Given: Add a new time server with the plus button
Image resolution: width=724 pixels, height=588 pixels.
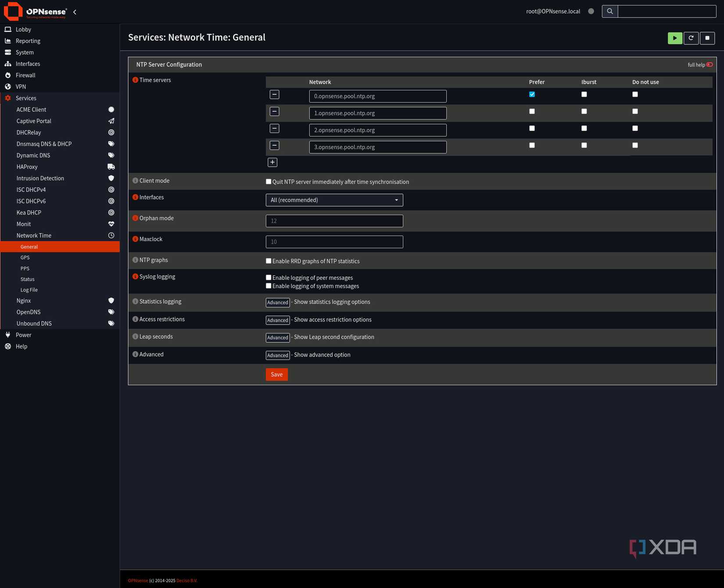Looking at the screenshot, I should coord(272,162).
